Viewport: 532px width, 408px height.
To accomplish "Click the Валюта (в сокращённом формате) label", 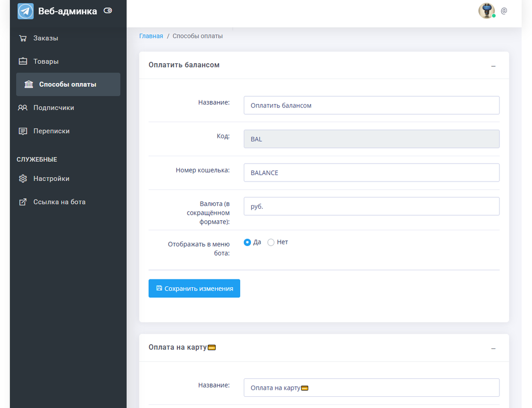I will click(x=208, y=213).
